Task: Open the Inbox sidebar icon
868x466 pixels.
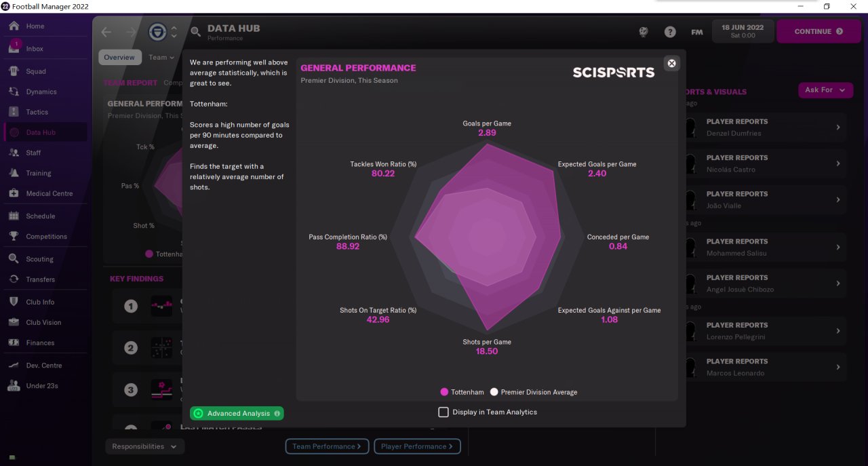Action: [x=14, y=47]
